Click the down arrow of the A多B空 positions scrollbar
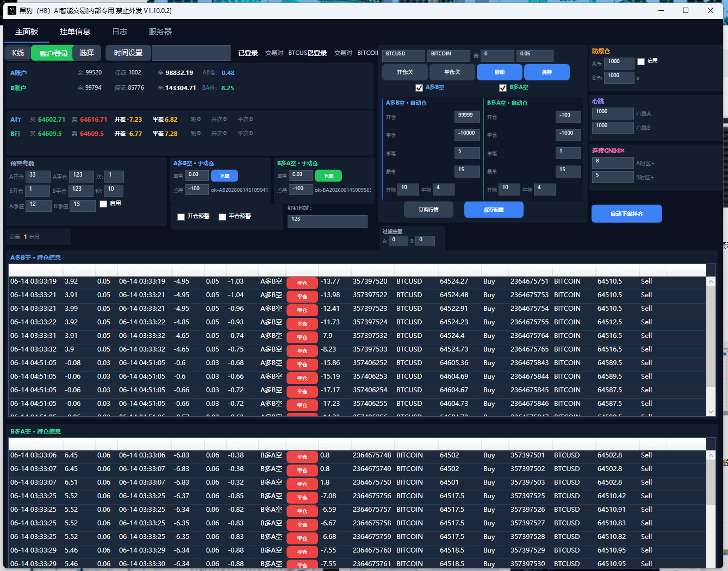 click(711, 412)
